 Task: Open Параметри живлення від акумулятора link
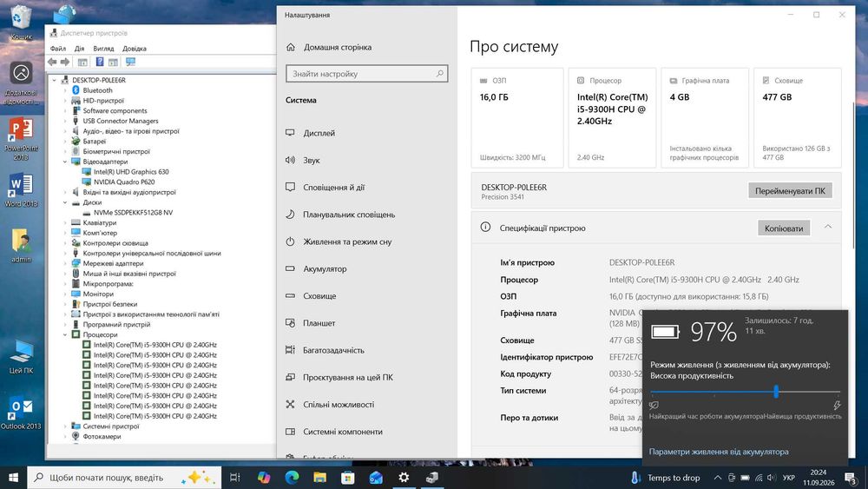point(719,452)
